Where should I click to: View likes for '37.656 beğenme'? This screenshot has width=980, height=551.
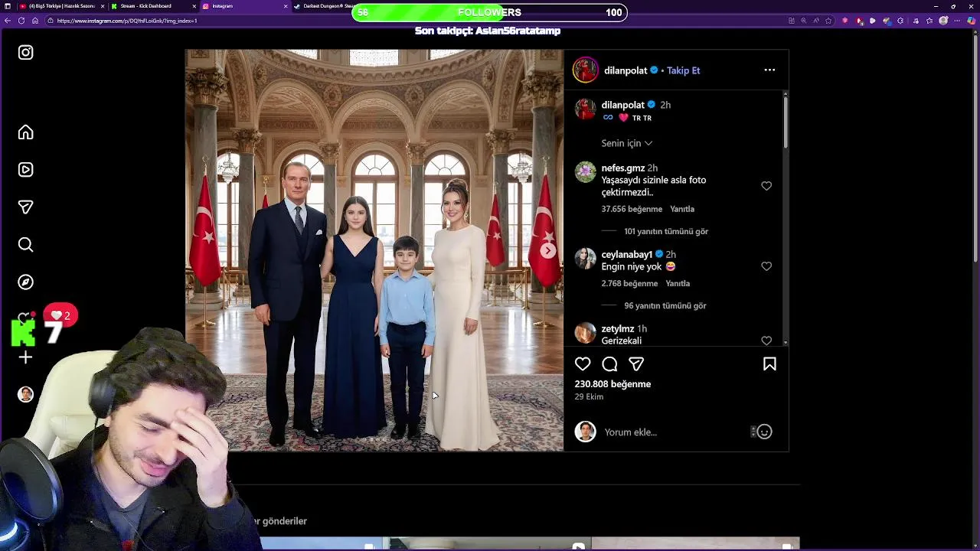[x=632, y=209]
